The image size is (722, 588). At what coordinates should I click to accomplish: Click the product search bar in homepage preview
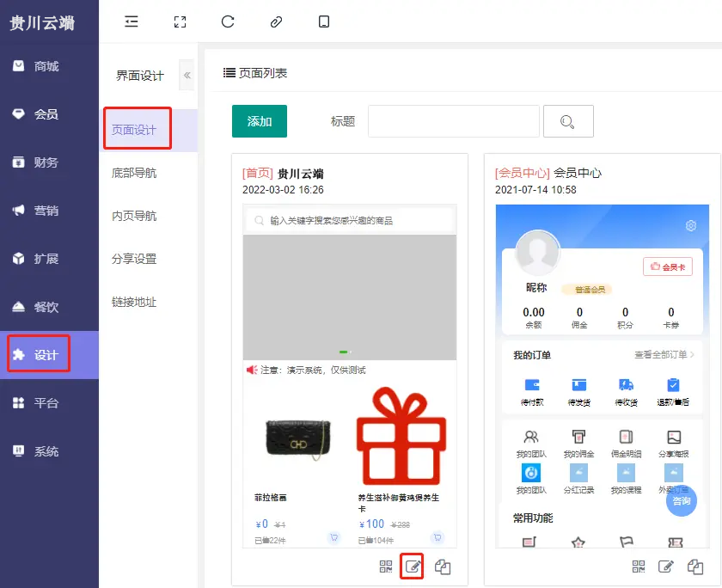click(350, 221)
